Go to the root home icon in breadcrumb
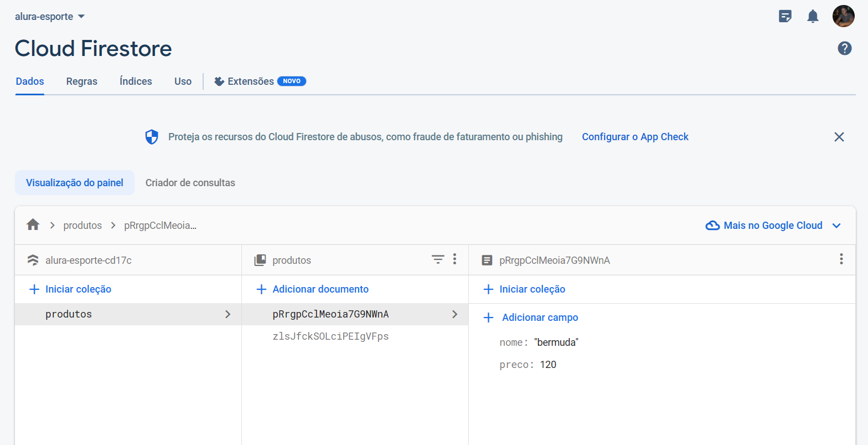 (33, 225)
